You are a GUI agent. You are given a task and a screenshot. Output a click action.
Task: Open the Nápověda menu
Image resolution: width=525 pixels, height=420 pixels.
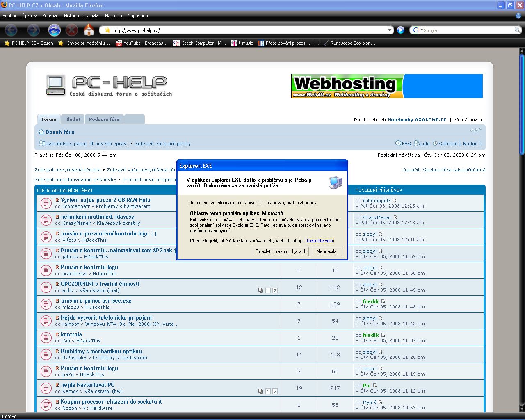138,16
